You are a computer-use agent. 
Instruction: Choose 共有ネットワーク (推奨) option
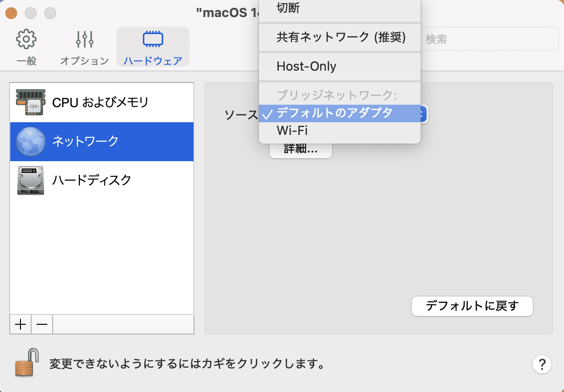[340, 37]
